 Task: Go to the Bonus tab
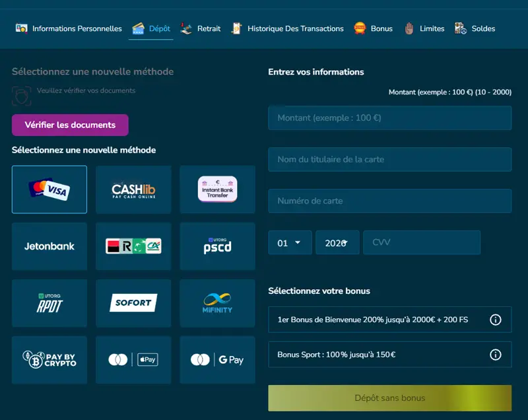373,28
